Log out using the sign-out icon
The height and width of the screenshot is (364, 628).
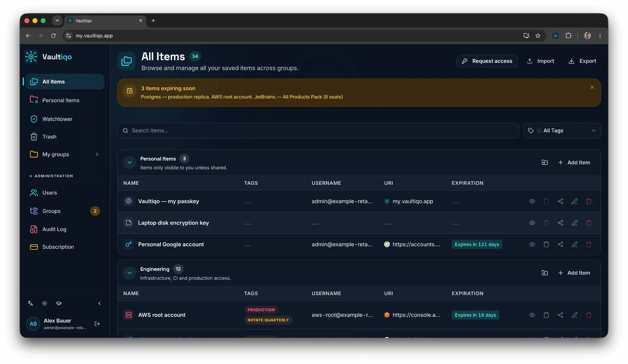tap(97, 324)
